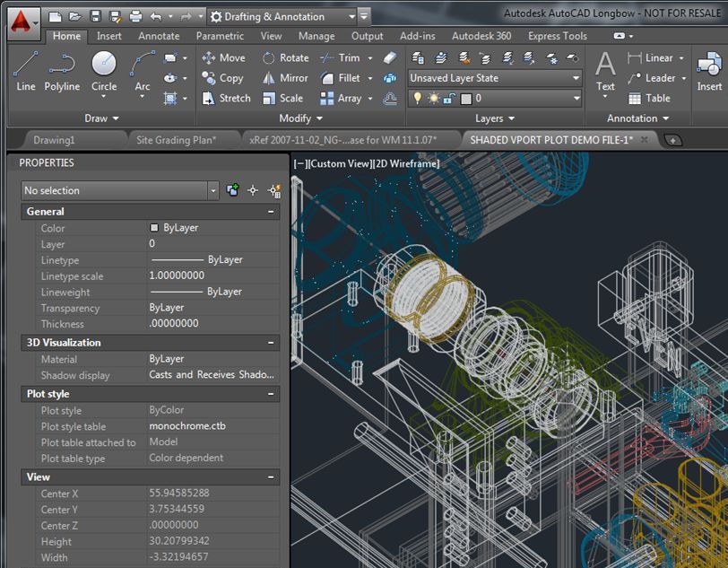
Task: Select the Line tool
Action: pos(26,72)
